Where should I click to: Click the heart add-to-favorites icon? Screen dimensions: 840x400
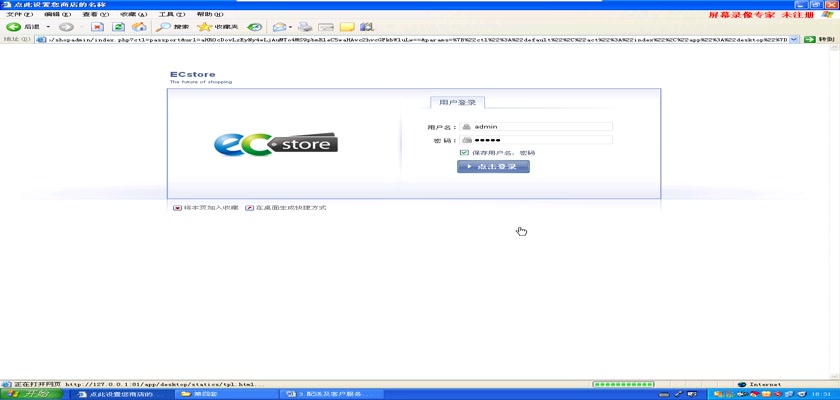pos(177,208)
